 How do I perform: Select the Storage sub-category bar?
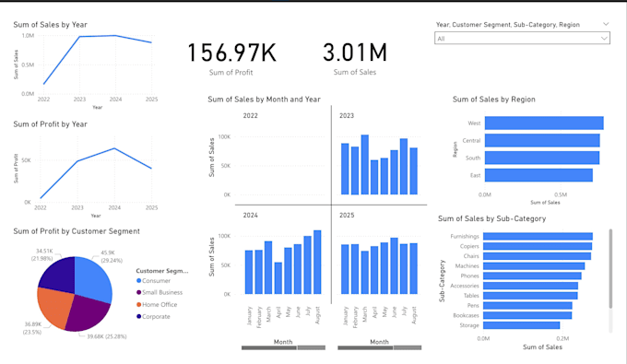(522, 325)
